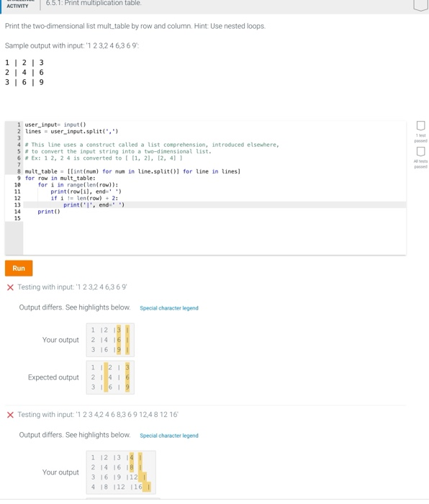Click text "Testing with input: '1 2 3 4,2 4 6 8..."
This screenshot has height=504, width=429.
98,415
